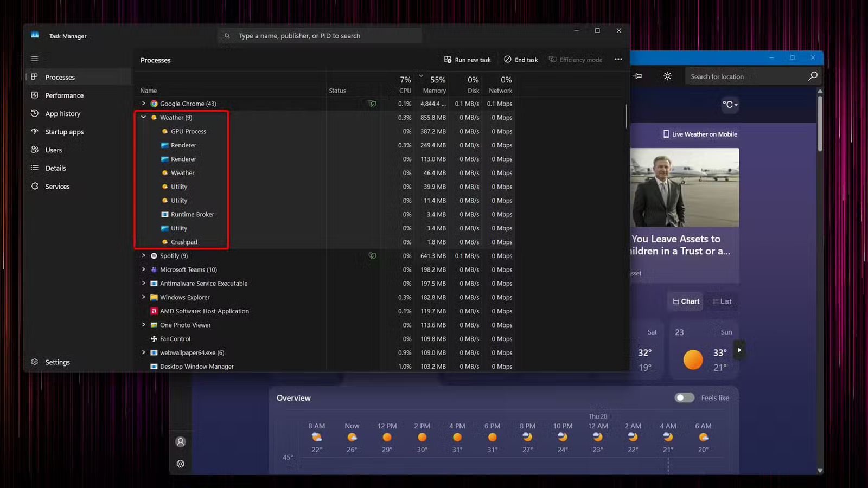Expand the One Photo Viewer group
This screenshot has height=488, width=868.
(143, 325)
